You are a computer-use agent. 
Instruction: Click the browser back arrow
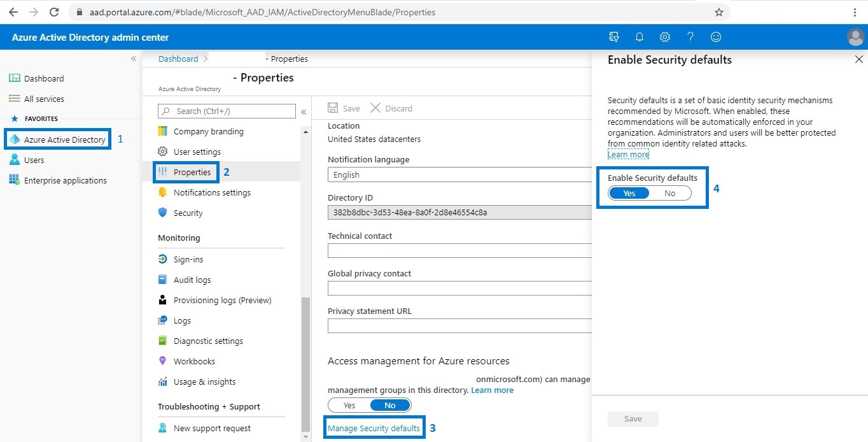(x=13, y=12)
